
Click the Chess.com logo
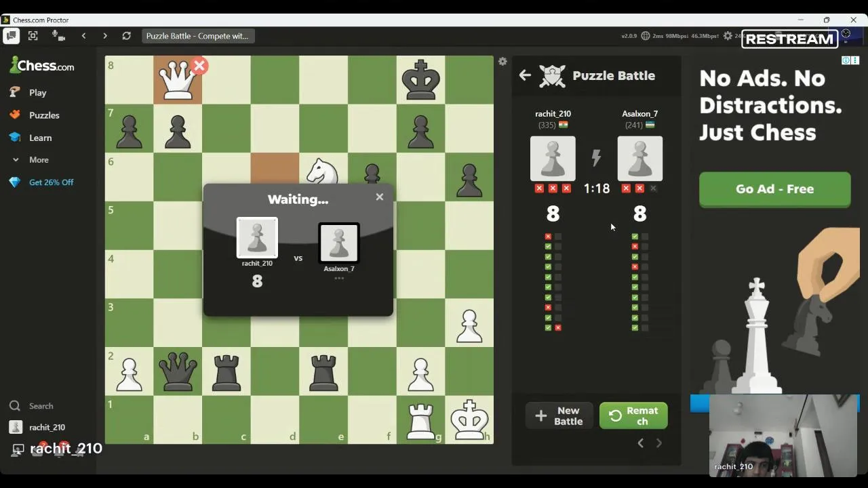(x=42, y=66)
